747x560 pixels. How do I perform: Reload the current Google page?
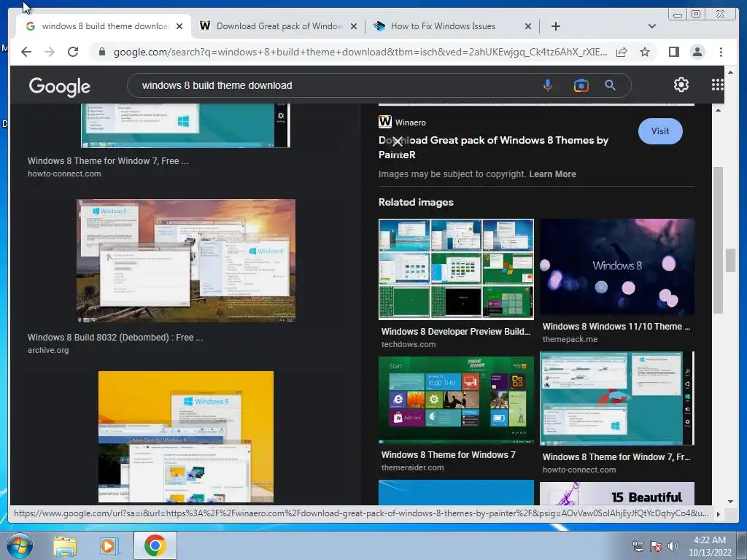(73, 52)
